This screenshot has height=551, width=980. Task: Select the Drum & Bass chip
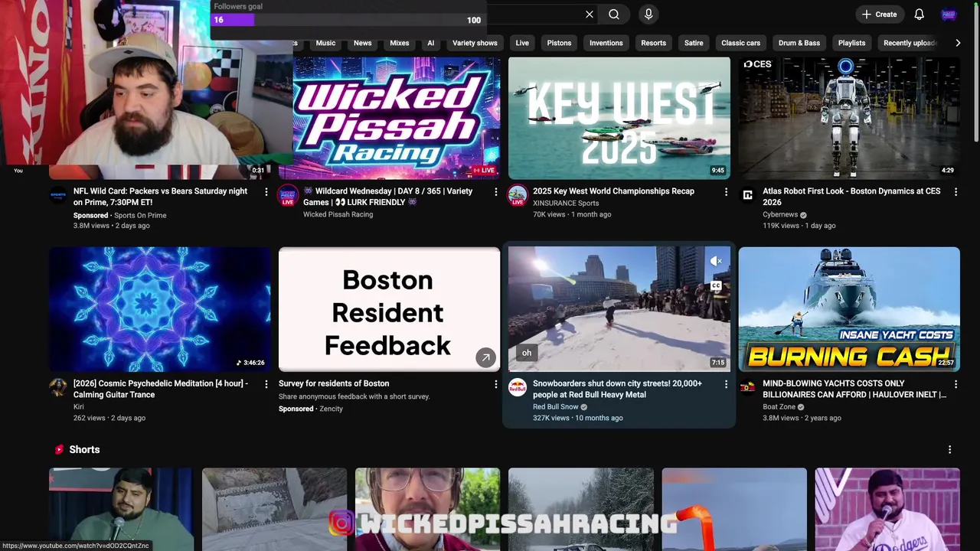coord(799,43)
